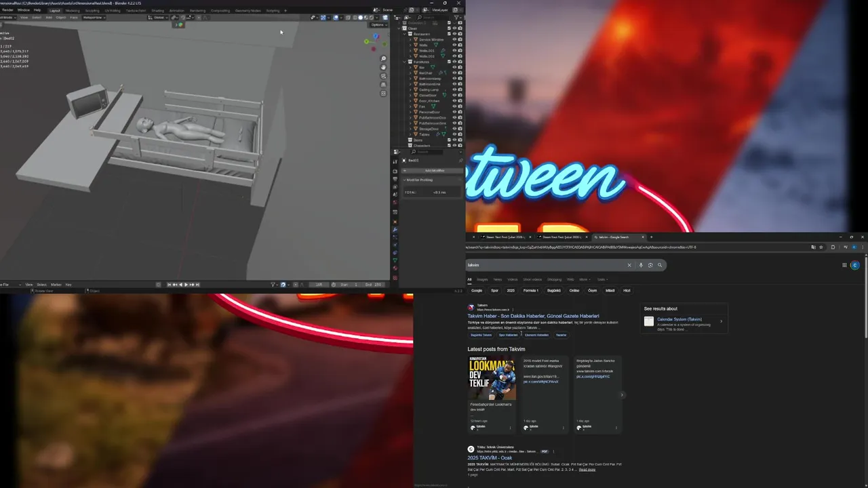Click the outliner filter funnel icon
This screenshot has width=868, height=488.
(456, 17)
